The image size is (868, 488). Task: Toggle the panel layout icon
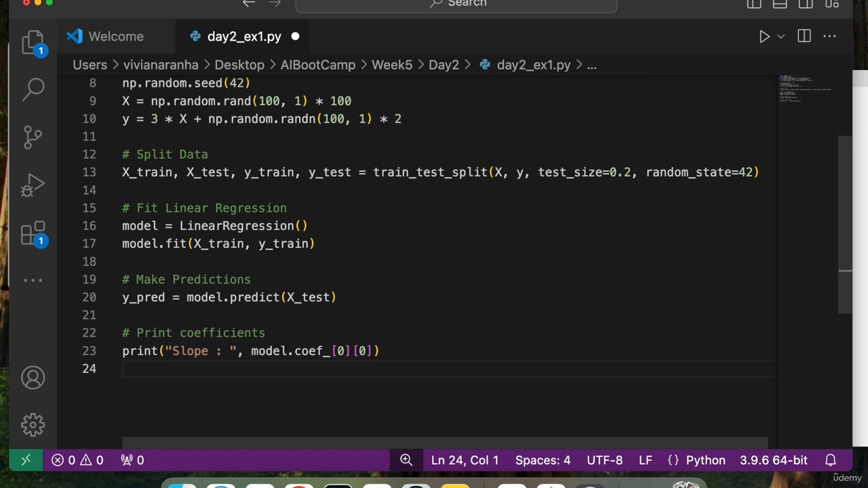coord(780,3)
